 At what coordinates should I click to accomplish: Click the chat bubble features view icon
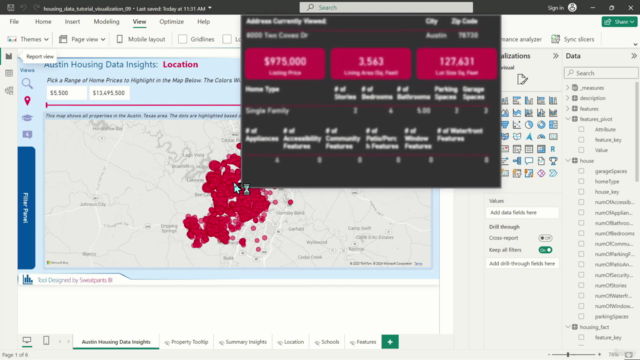pos(27,135)
